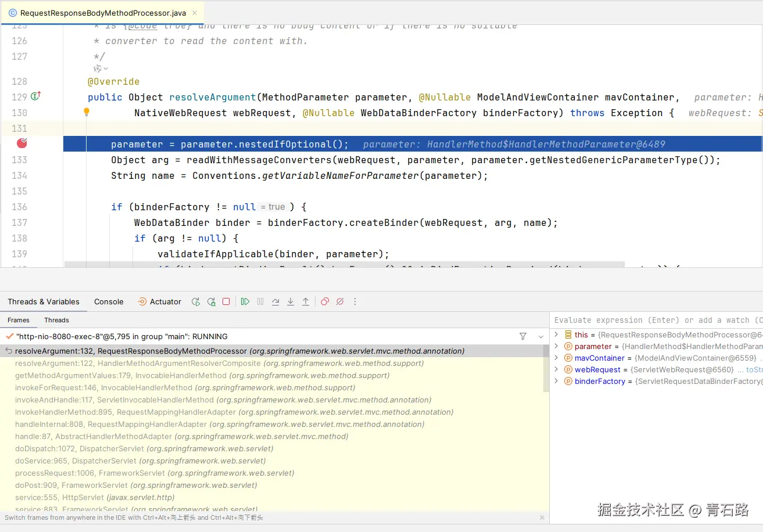The image size is (763, 532).
Task: Click the 'binderFactory' variable P icon
Action: (568, 381)
